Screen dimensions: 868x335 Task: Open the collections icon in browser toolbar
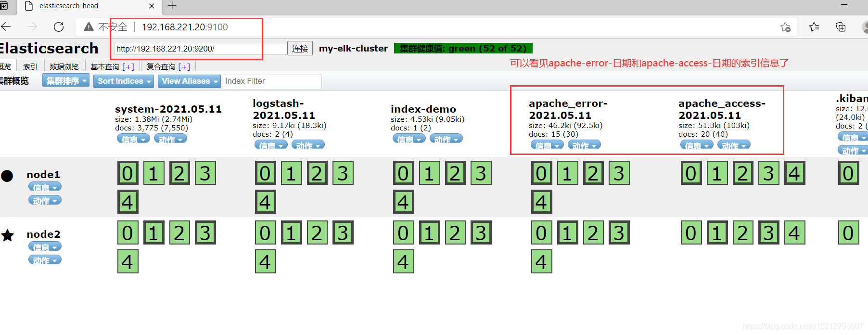tap(841, 27)
